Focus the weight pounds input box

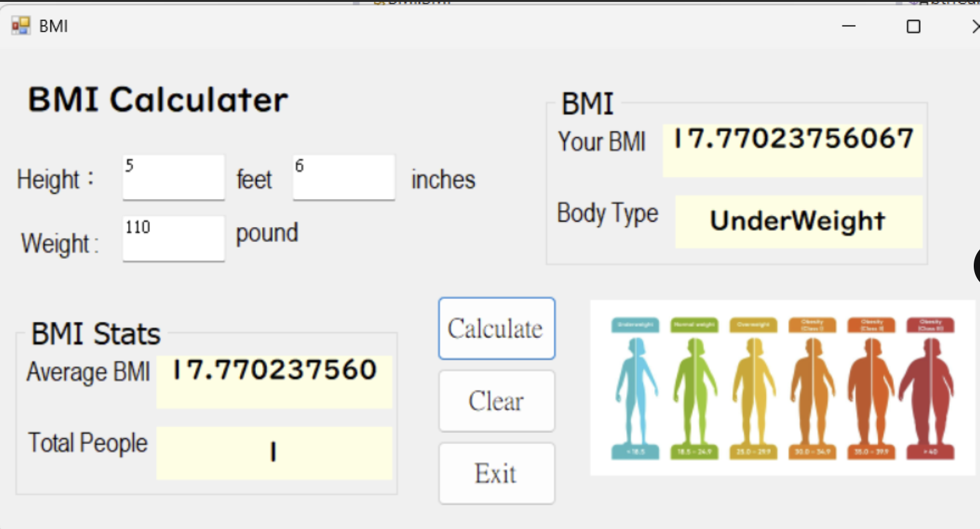(174, 238)
